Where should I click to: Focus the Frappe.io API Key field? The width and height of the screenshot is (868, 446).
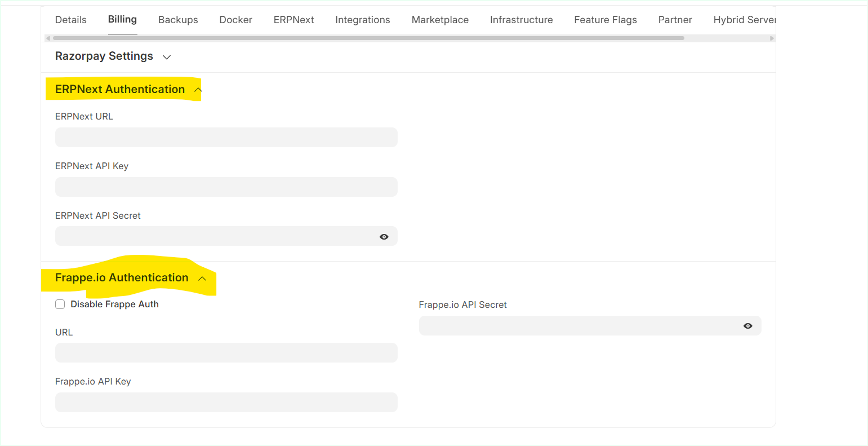(x=226, y=402)
